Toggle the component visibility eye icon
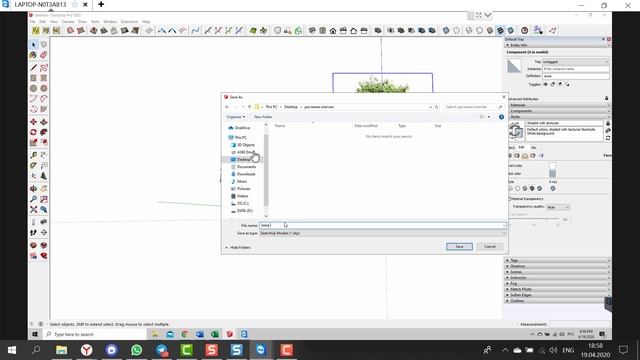The image size is (640, 360). [x=545, y=84]
